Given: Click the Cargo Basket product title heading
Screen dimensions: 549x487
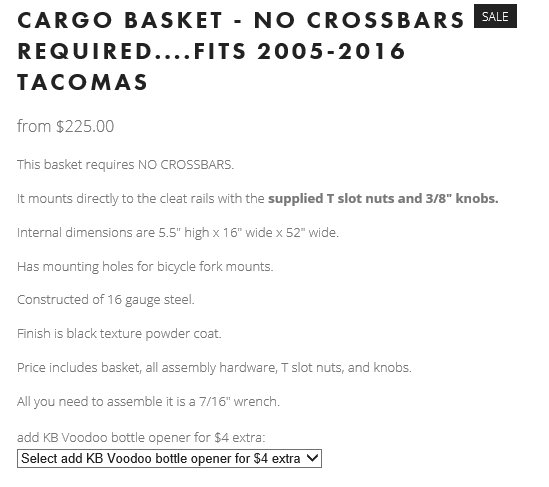Looking at the screenshot, I should (241, 51).
